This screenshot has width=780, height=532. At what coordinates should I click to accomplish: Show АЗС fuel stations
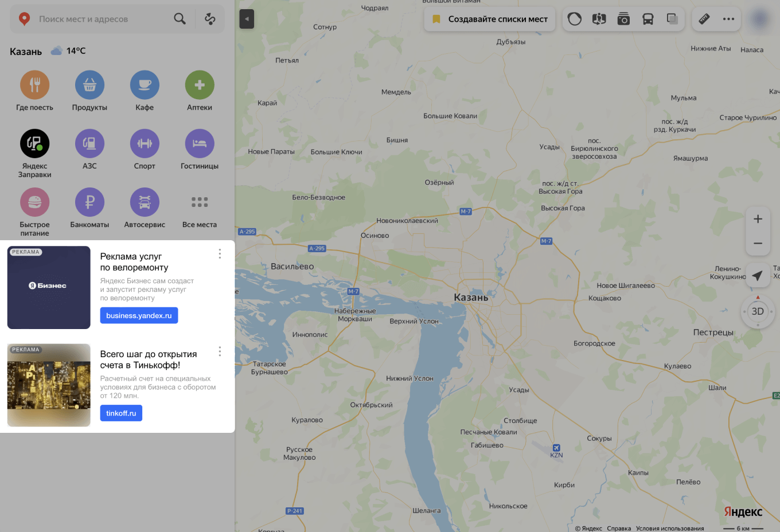pyautogui.click(x=89, y=143)
